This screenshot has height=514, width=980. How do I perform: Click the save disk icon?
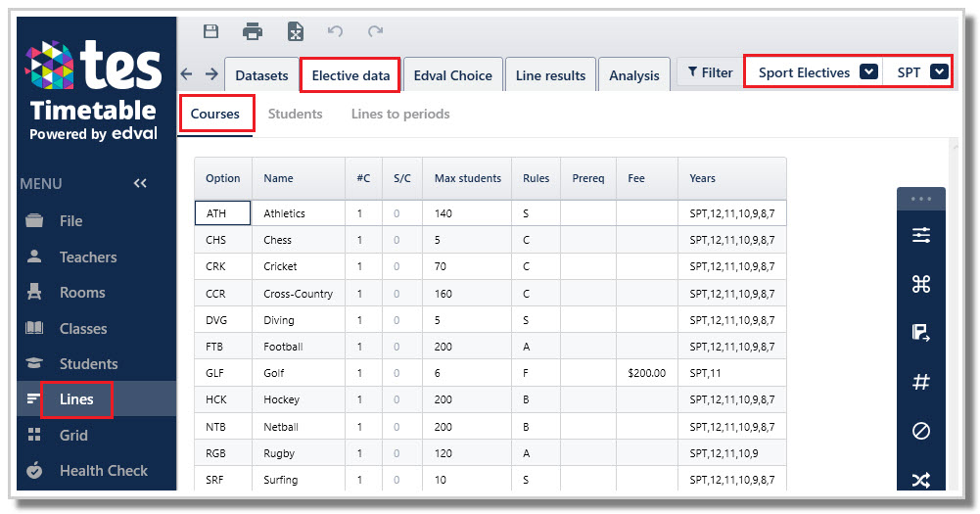pyautogui.click(x=211, y=31)
